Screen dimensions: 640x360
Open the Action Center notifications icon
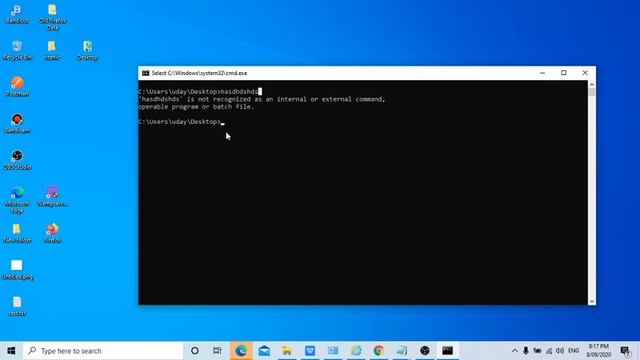point(625,351)
